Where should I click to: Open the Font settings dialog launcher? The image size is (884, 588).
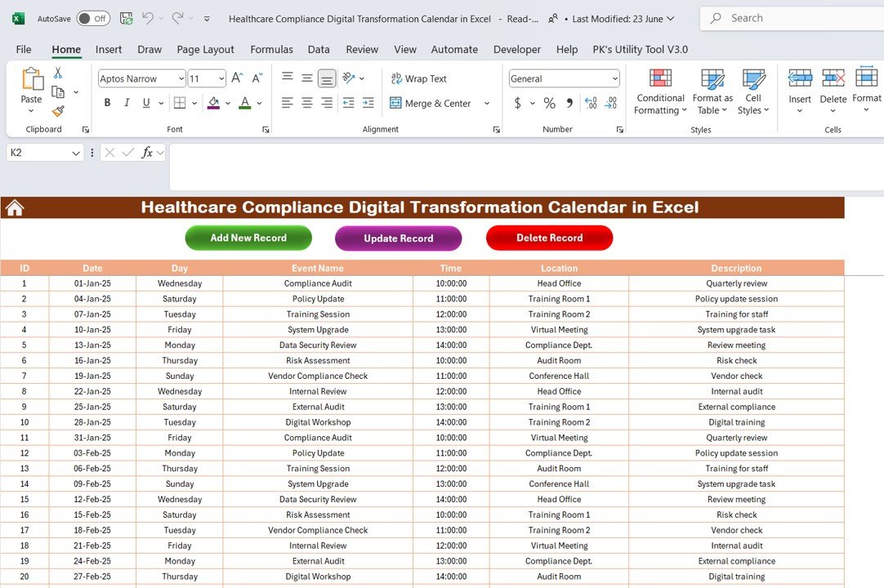266,130
